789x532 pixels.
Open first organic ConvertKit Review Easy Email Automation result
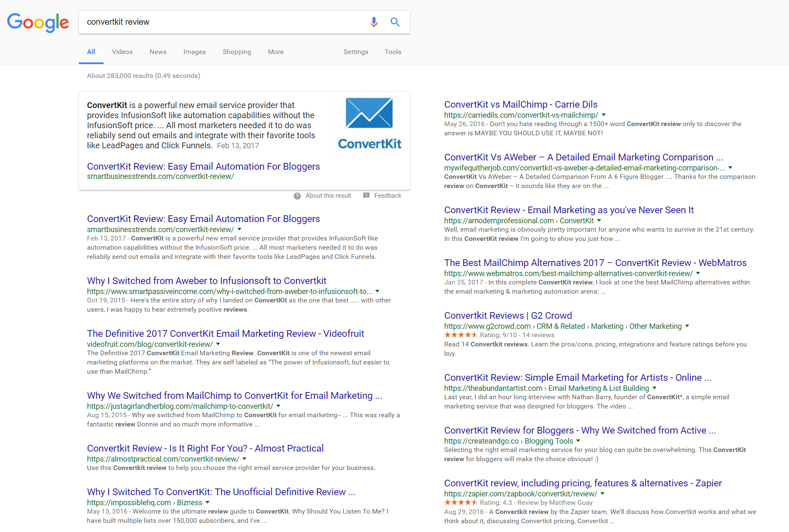click(x=203, y=219)
